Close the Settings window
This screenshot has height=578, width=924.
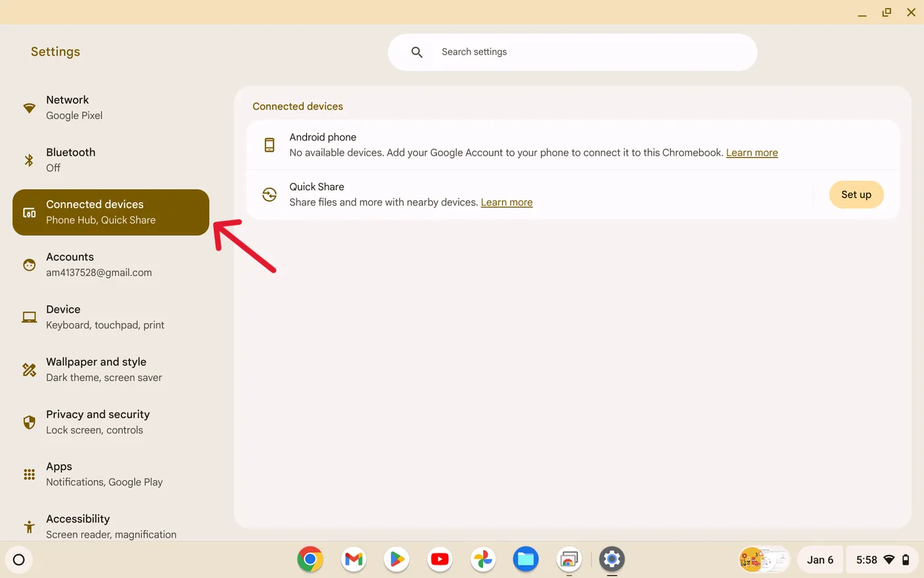click(911, 13)
